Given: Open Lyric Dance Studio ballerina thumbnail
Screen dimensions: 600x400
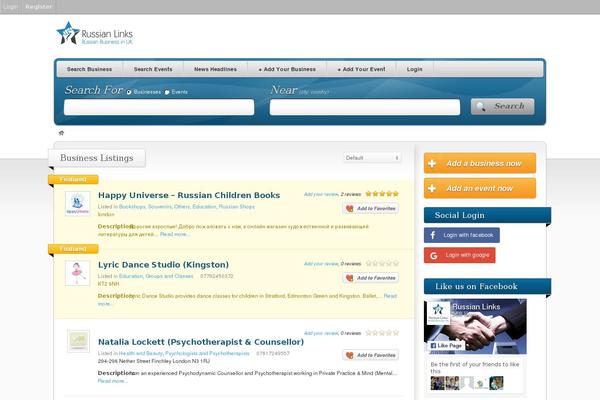Looking at the screenshot, I should click(78, 273).
